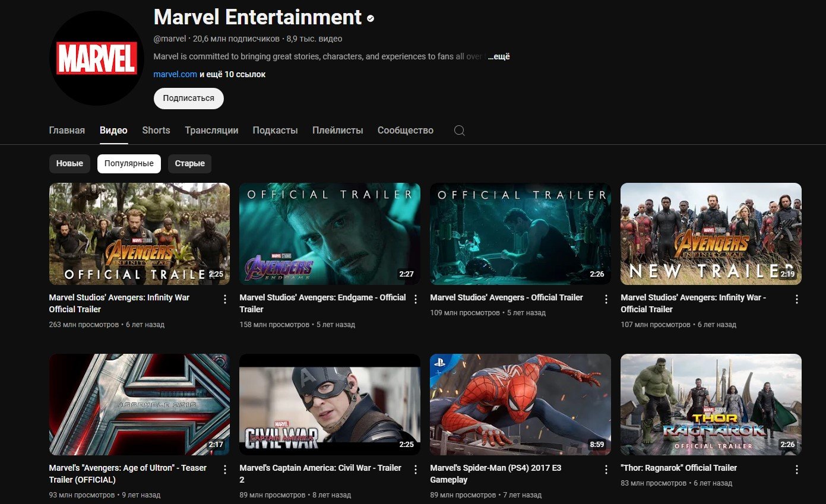Play Spider-Man PS4 thumbnail 8:59
The width and height of the screenshot is (826, 504).
[x=520, y=404]
